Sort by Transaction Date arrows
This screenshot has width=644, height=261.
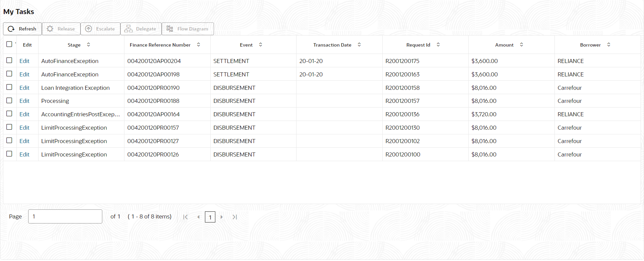359,45
